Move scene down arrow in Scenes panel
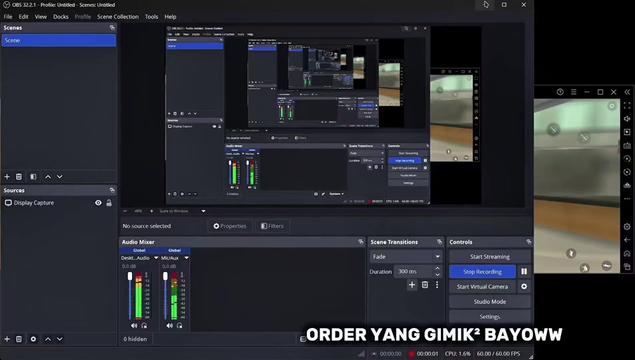The width and height of the screenshot is (635, 360). pyautogui.click(x=60, y=177)
